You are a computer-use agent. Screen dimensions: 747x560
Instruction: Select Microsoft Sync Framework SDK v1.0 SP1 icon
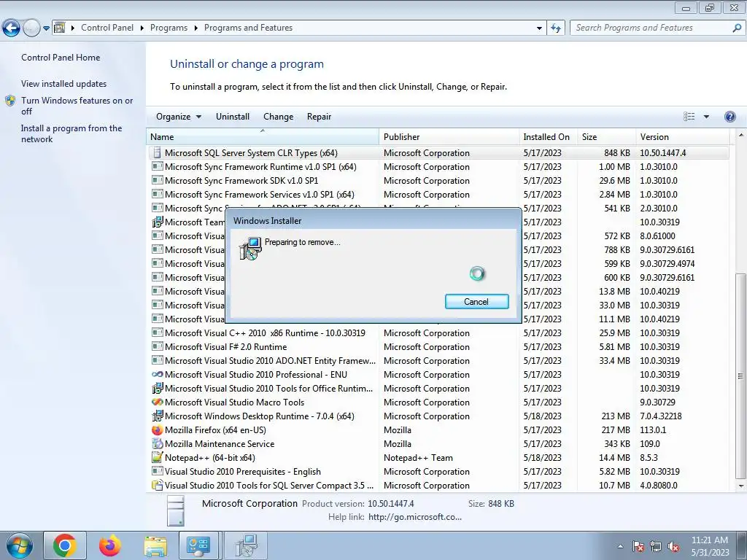point(157,181)
